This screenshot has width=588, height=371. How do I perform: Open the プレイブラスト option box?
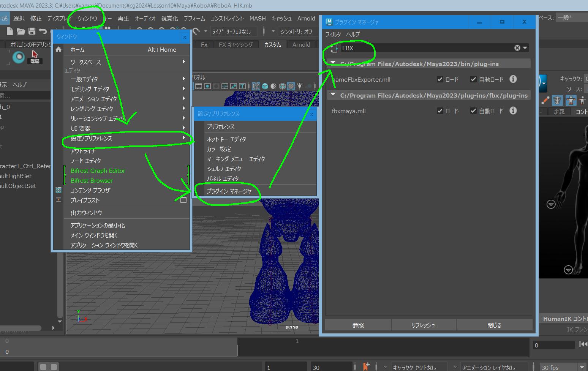click(x=183, y=200)
